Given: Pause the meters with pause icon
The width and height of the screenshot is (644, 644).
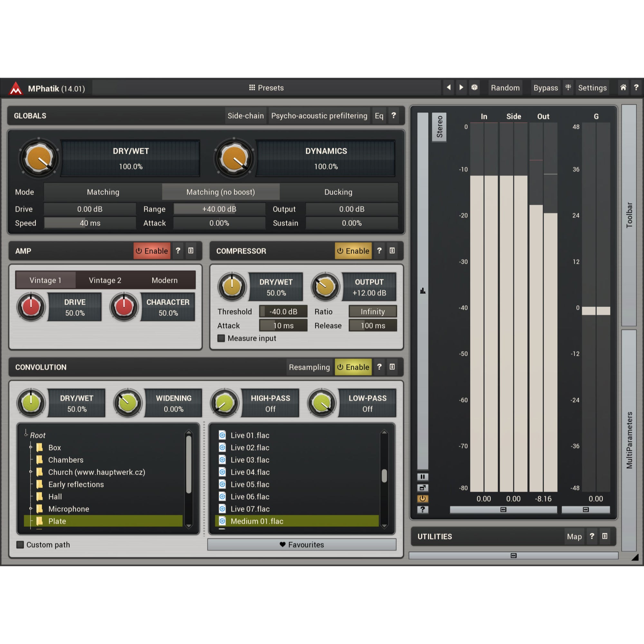Looking at the screenshot, I should [423, 477].
